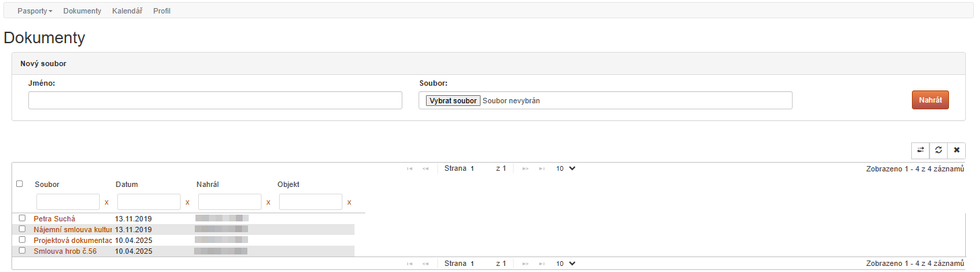
Task: Click the swap arrows icon above the table
Action: tap(920, 150)
